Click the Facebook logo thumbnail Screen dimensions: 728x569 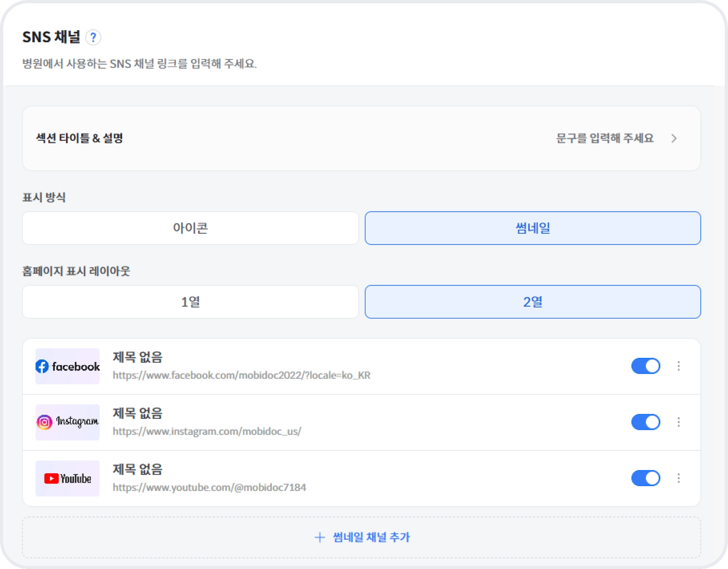tap(68, 366)
